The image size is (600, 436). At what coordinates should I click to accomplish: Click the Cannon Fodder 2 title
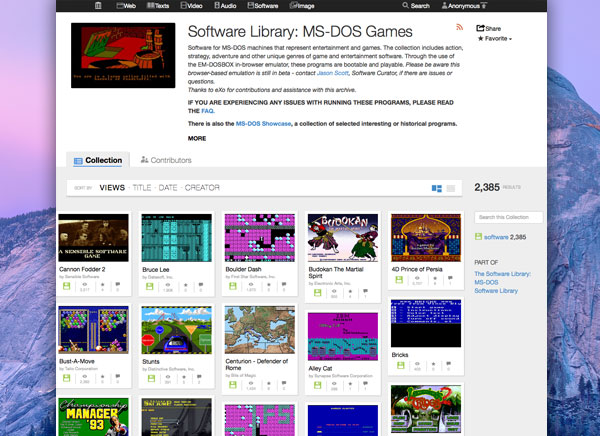(x=82, y=269)
